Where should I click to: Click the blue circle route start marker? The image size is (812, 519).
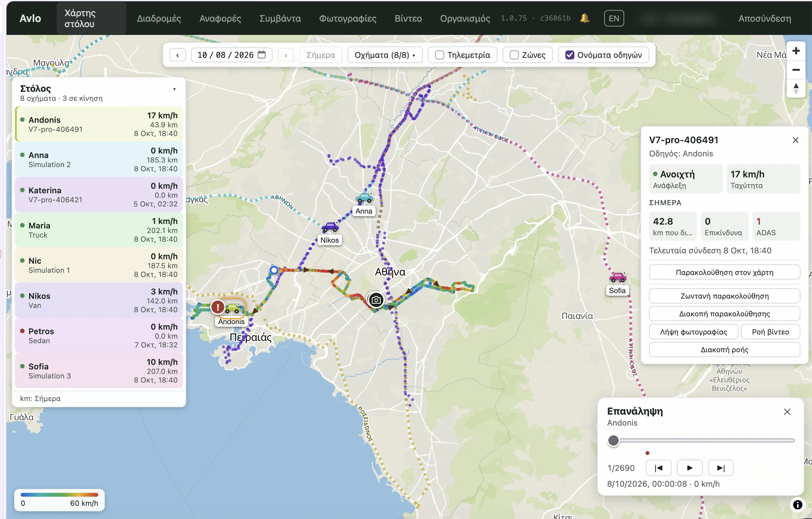[x=274, y=270]
